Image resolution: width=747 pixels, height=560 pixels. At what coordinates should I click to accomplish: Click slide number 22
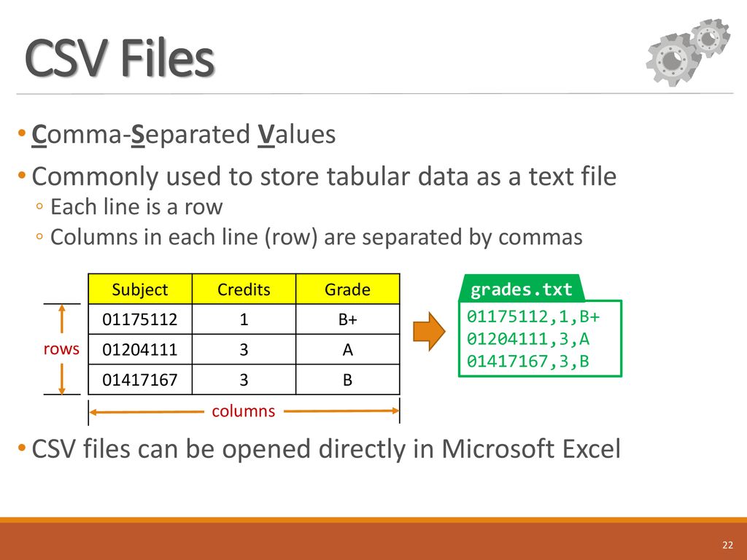727,545
